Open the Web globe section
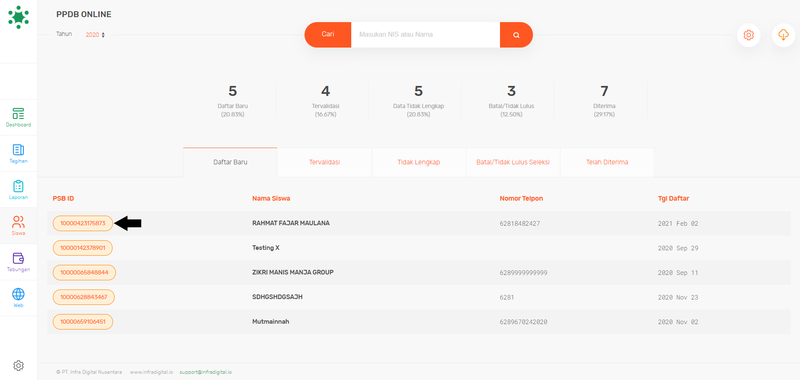 tap(18, 298)
